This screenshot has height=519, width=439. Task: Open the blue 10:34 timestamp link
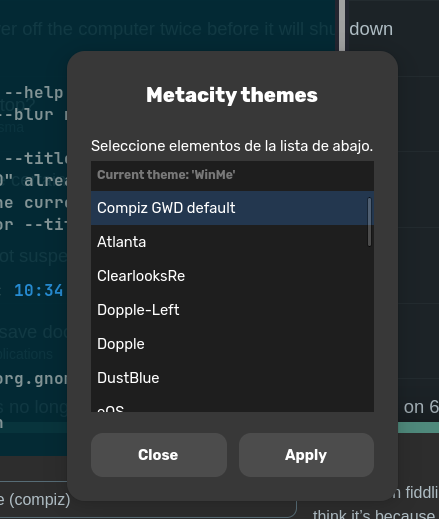click(39, 290)
